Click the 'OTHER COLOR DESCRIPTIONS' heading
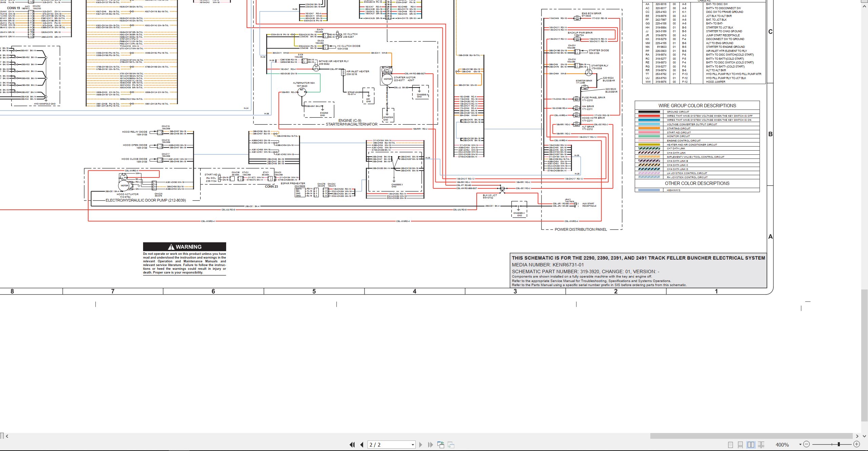The image size is (868, 451). [697, 183]
